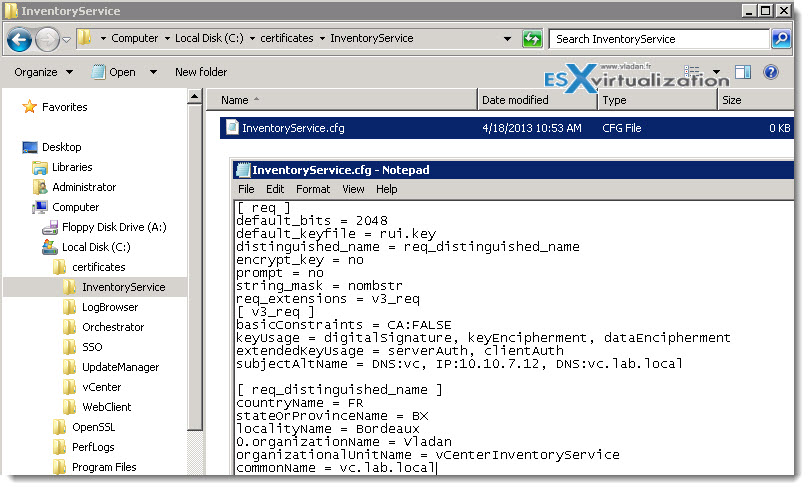
Task: Click 'default_bits = 2048' line in Notepad
Action: click(x=312, y=221)
